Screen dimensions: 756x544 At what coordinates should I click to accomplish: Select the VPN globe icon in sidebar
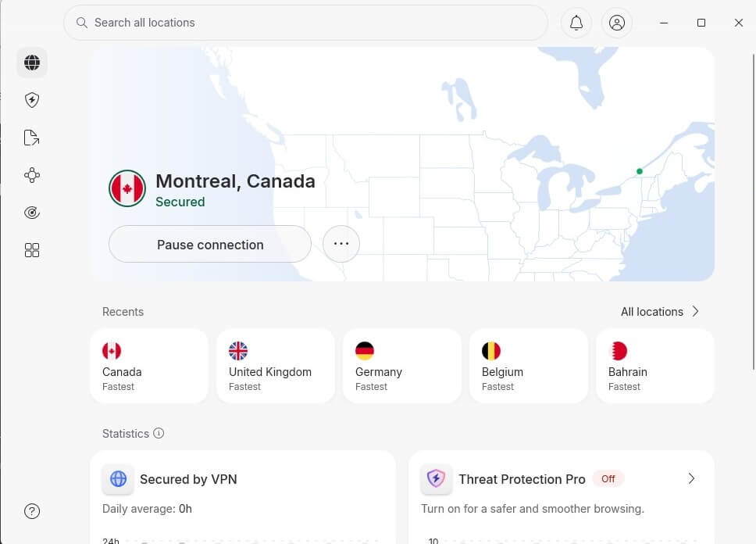[31, 63]
